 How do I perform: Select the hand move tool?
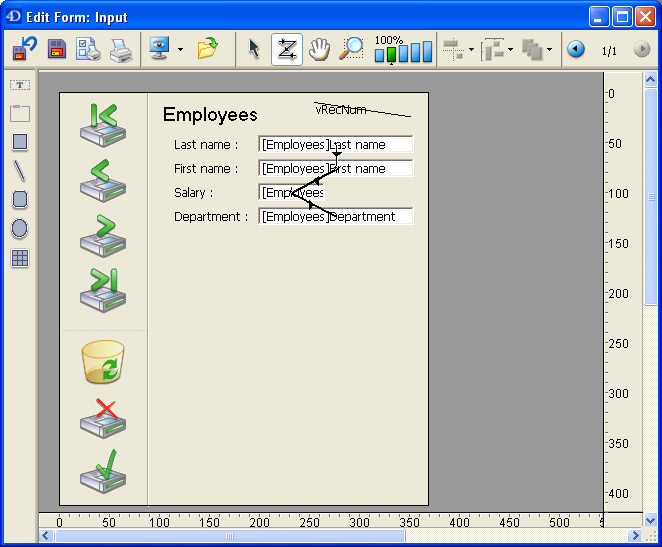click(x=319, y=49)
